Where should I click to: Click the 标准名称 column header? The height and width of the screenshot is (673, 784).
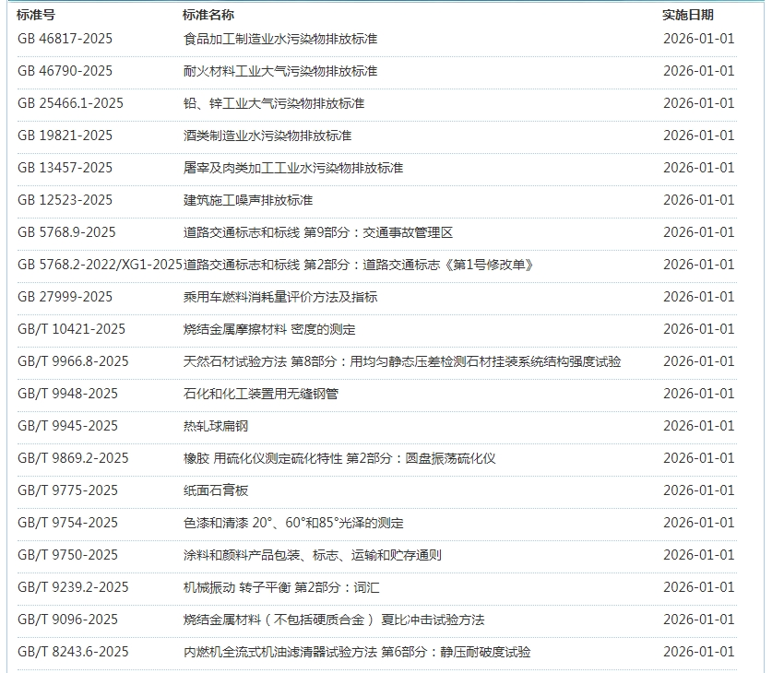coord(208,15)
